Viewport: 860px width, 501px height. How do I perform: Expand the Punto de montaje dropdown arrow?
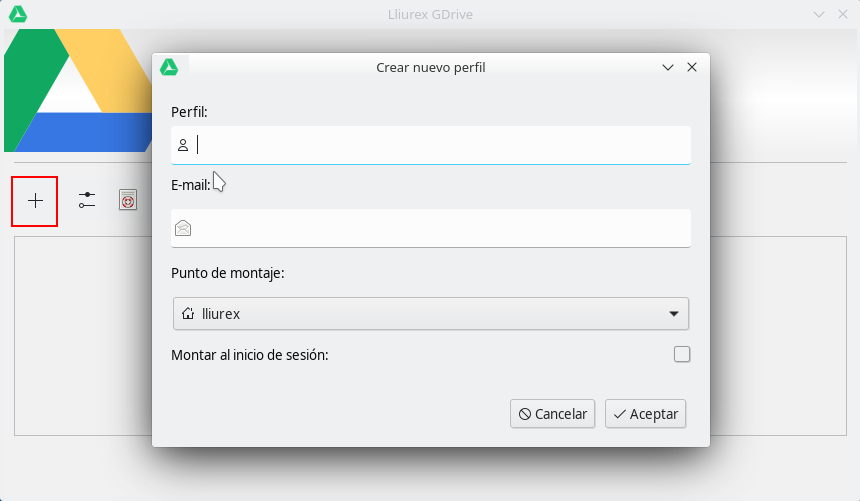pos(674,314)
